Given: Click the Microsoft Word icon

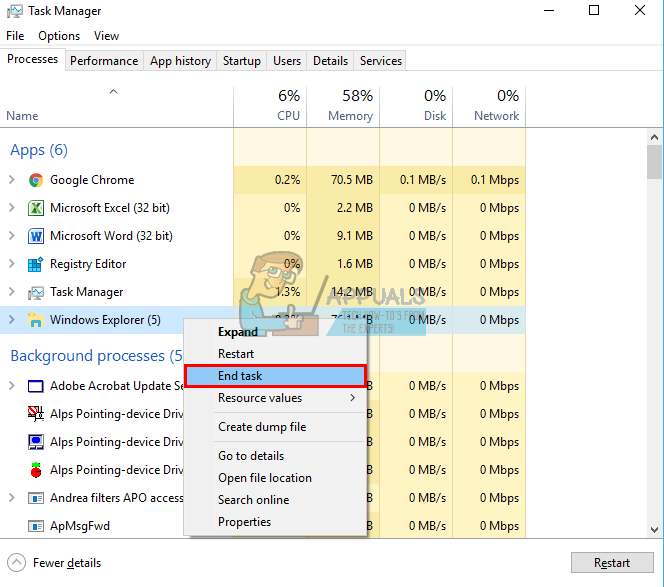Looking at the screenshot, I should tap(36, 236).
